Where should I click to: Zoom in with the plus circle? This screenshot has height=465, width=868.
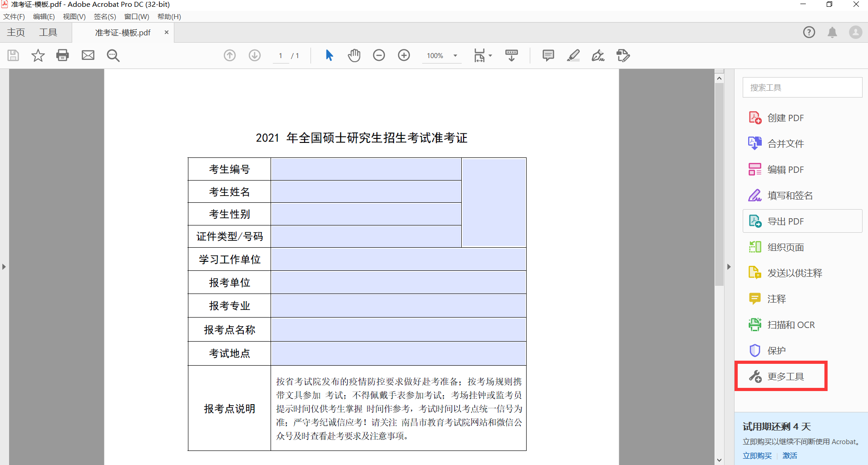[x=404, y=55]
